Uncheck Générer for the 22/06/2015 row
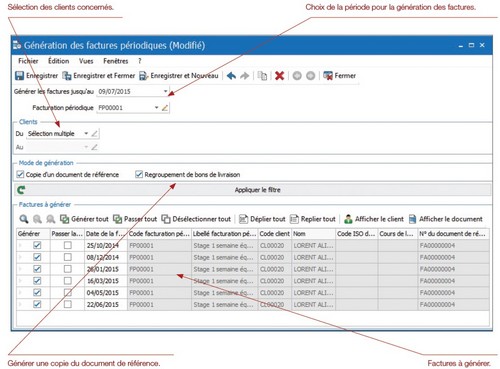This screenshot has width=500, height=369. click(x=37, y=304)
